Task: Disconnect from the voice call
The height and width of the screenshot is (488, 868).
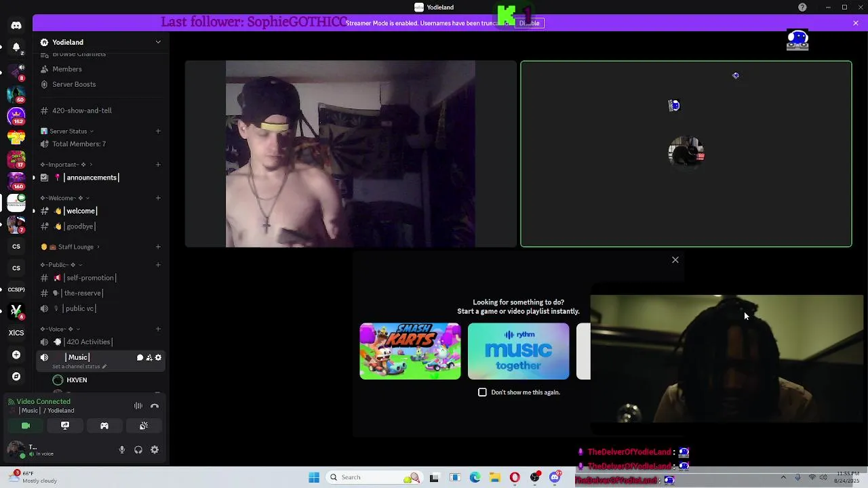Action: [x=155, y=406]
